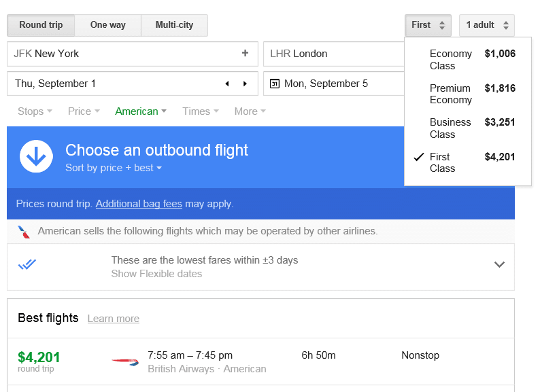Go to previous departure date arrow
The width and height of the screenshot is (540, 392).
point(227,84)
